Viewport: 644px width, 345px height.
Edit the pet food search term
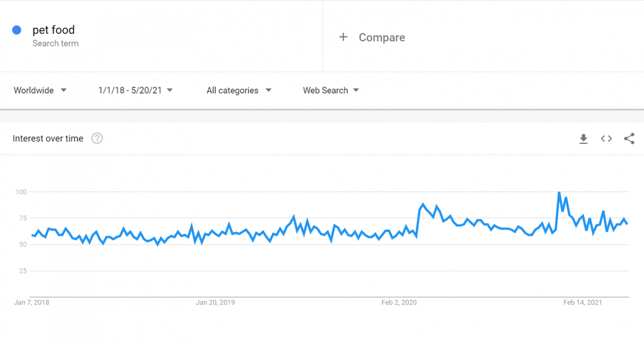tap(53, 30)
